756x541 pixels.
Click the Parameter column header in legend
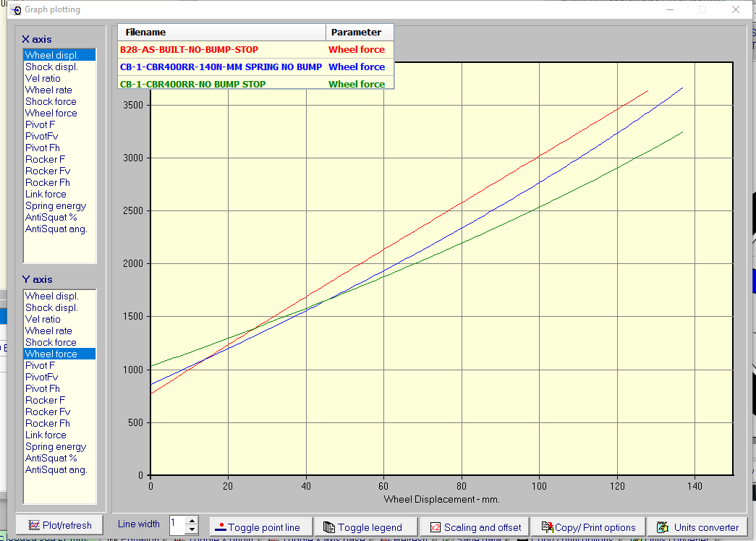click(x=356, y=33)
